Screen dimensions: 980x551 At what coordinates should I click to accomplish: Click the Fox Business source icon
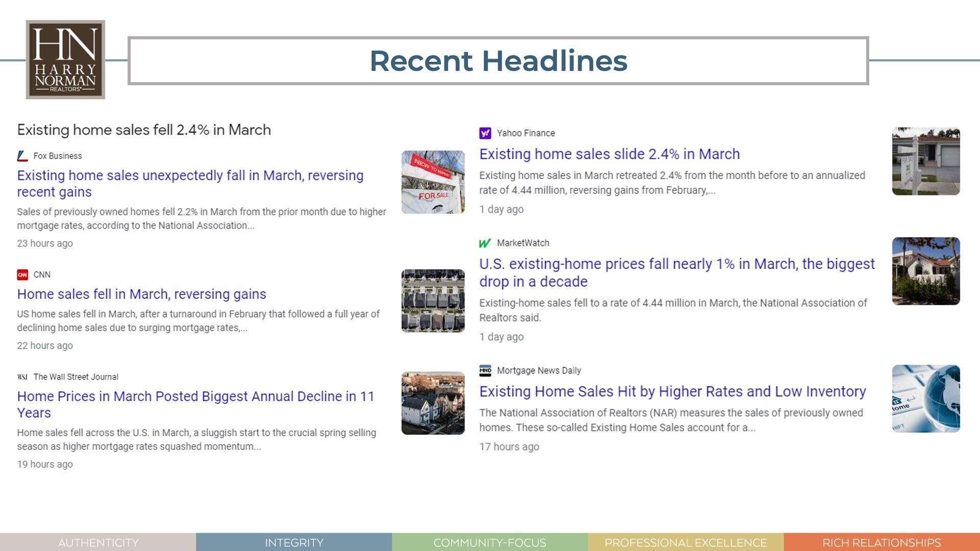22,156
